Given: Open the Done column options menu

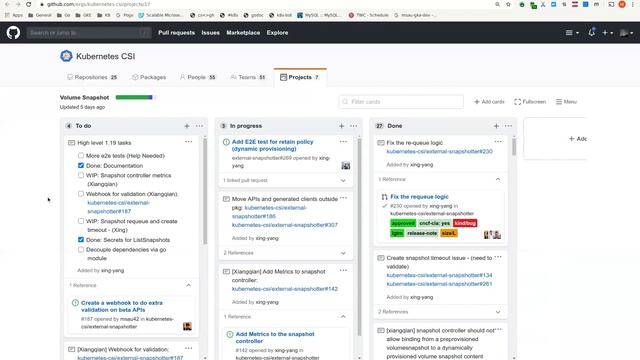Looking at the screenshot, I should pyautogui.click(x=508, y=126).
